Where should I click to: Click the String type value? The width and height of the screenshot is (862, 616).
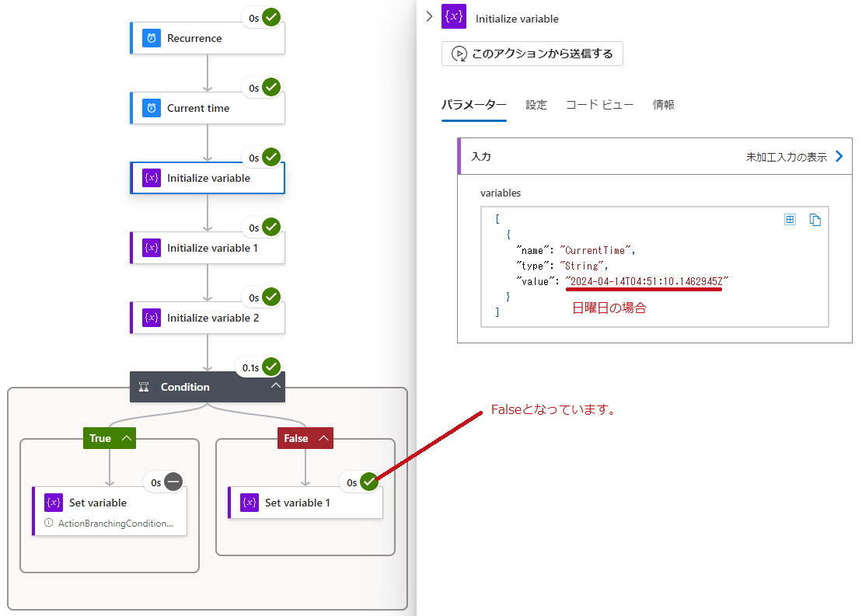(581, 266)
